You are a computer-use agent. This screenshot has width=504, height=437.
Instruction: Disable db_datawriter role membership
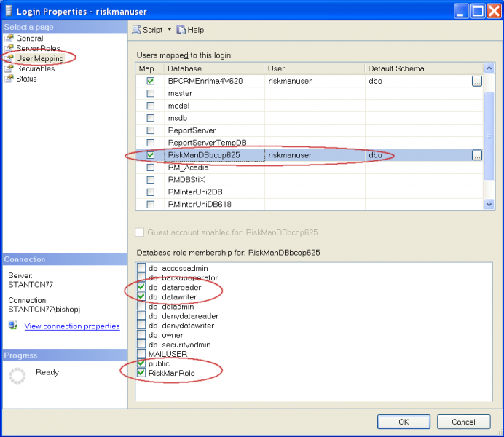tap(141, 296)
